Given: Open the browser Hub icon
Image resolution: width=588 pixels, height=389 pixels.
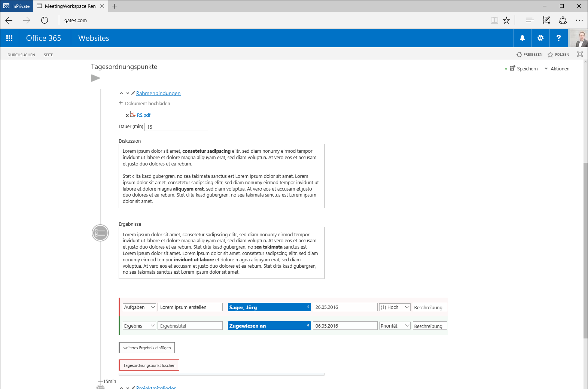Looking at the screenshot, I should [530, 20].
